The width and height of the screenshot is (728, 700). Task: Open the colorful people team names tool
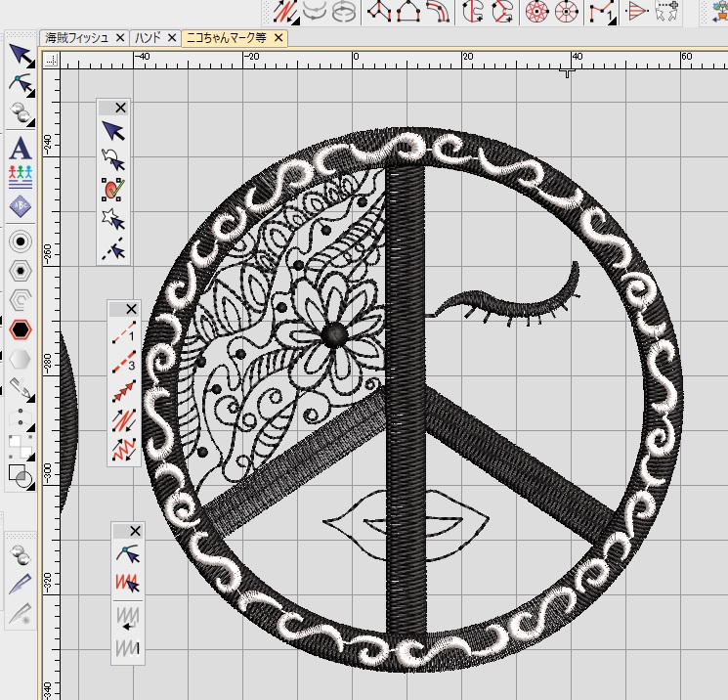tap(20, 177)
